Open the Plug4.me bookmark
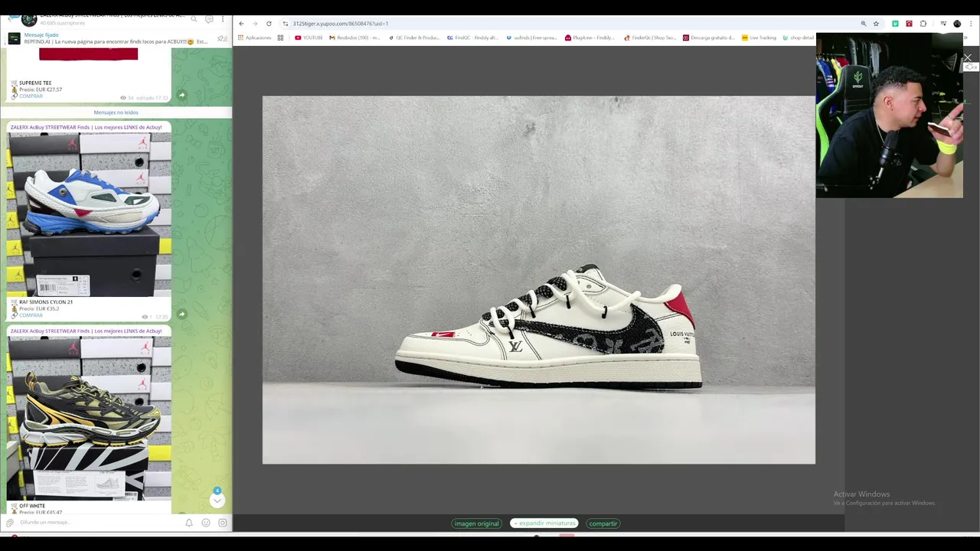980x551 pixels. [x=590, y=37]
